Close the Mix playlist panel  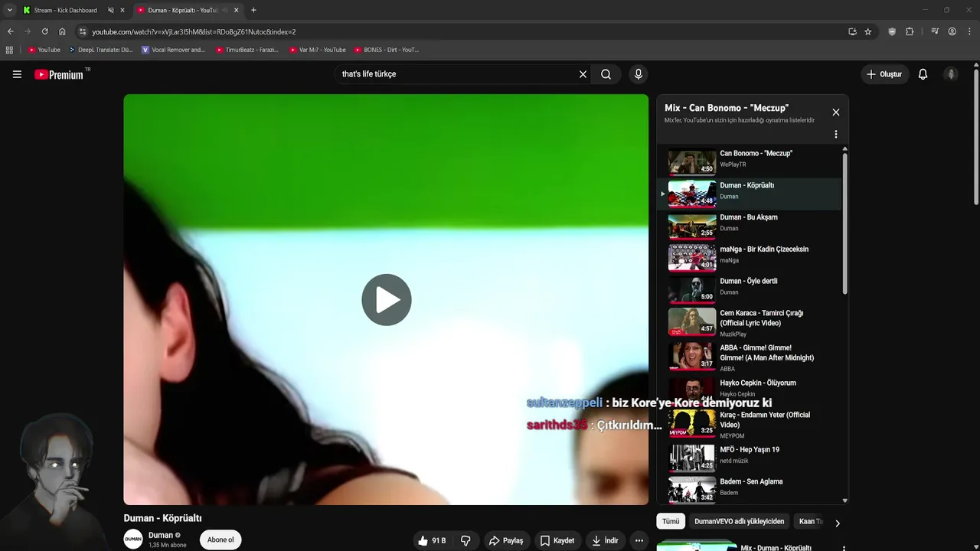pos(835,112)
